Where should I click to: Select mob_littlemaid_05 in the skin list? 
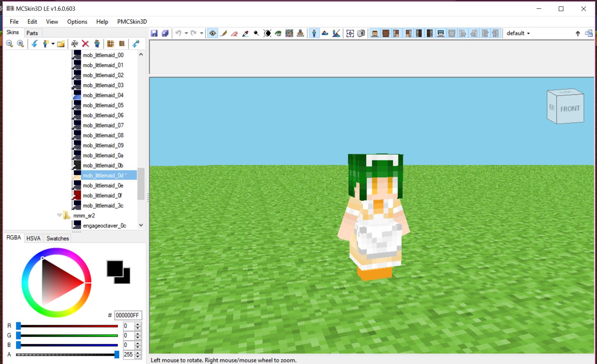(x=102, y=105)
